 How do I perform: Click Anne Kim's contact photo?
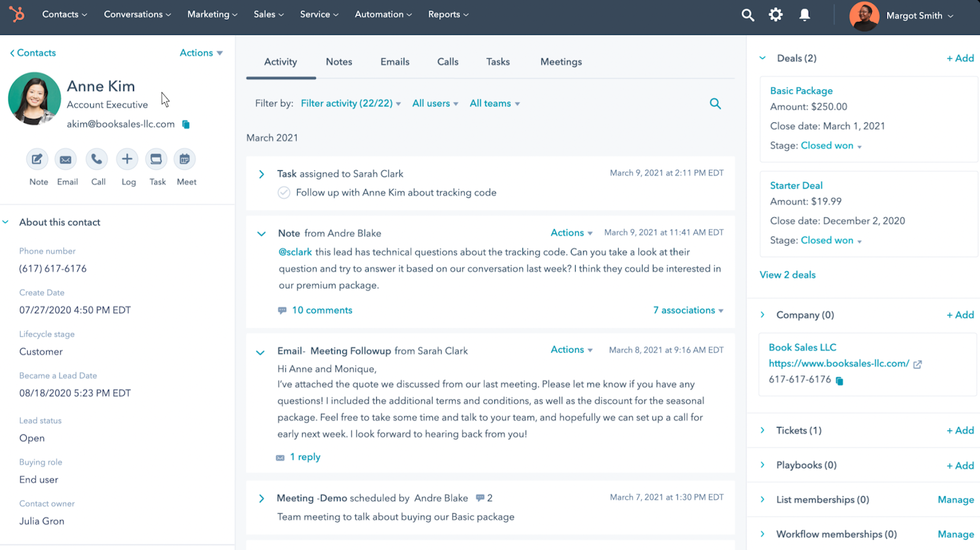pyautogui.click(x=34, y=99)
